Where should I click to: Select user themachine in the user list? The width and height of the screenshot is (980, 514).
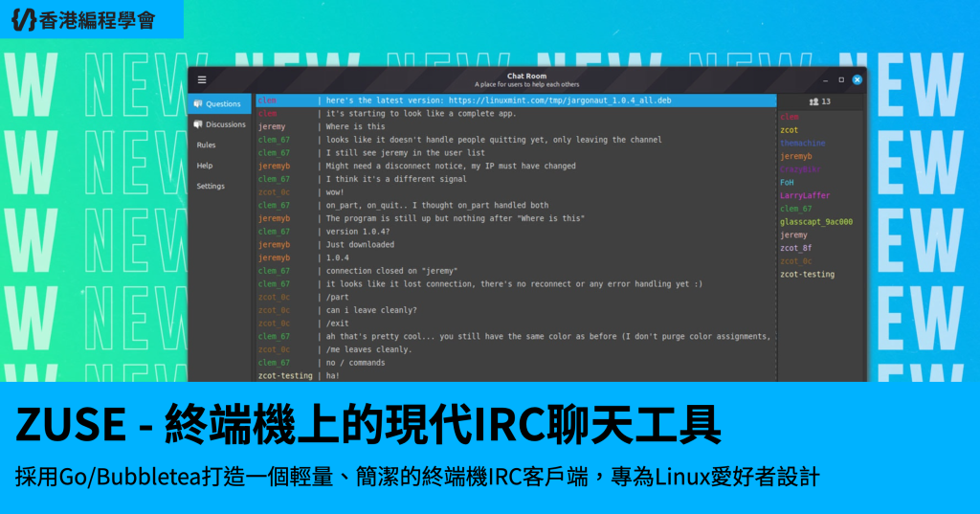[803, 144]
